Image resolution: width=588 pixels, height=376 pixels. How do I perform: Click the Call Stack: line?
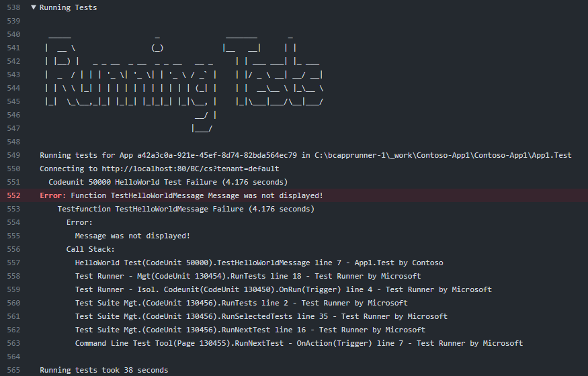(x=90, y=249)
